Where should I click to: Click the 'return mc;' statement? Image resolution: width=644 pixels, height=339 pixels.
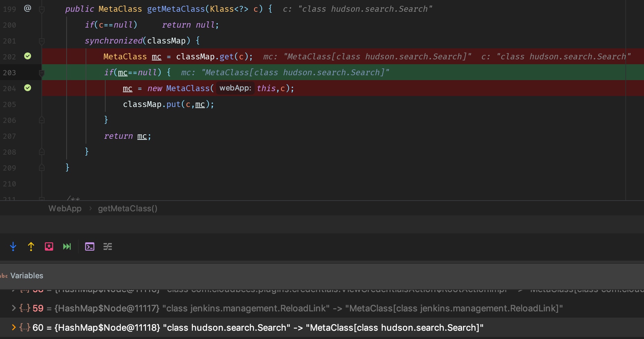click(128, 136)
